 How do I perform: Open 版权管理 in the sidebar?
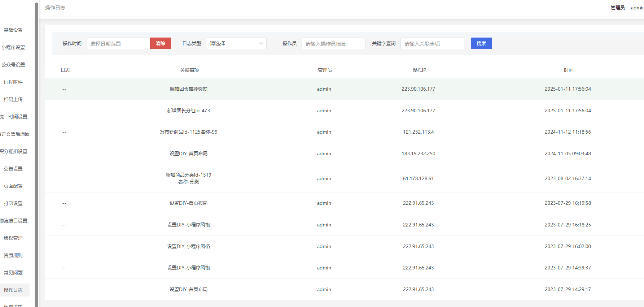point(13,238)
